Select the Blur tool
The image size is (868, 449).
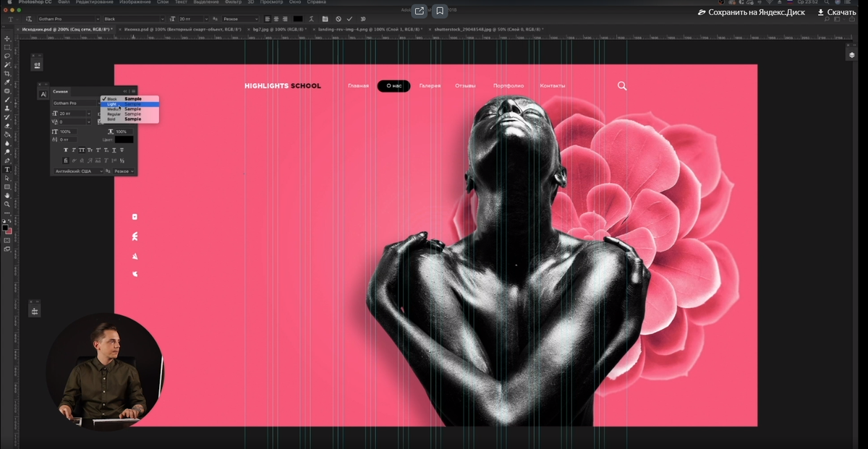pos(7,143)
